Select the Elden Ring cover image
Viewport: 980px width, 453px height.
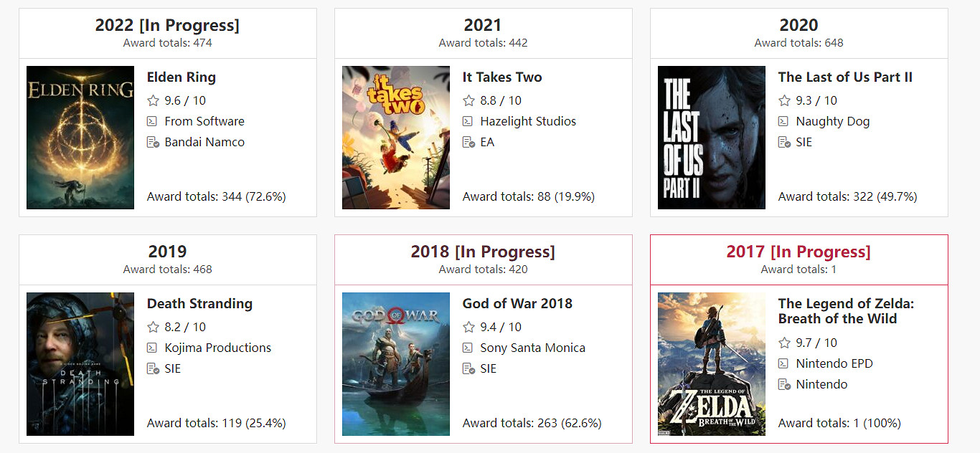point(80,138)
